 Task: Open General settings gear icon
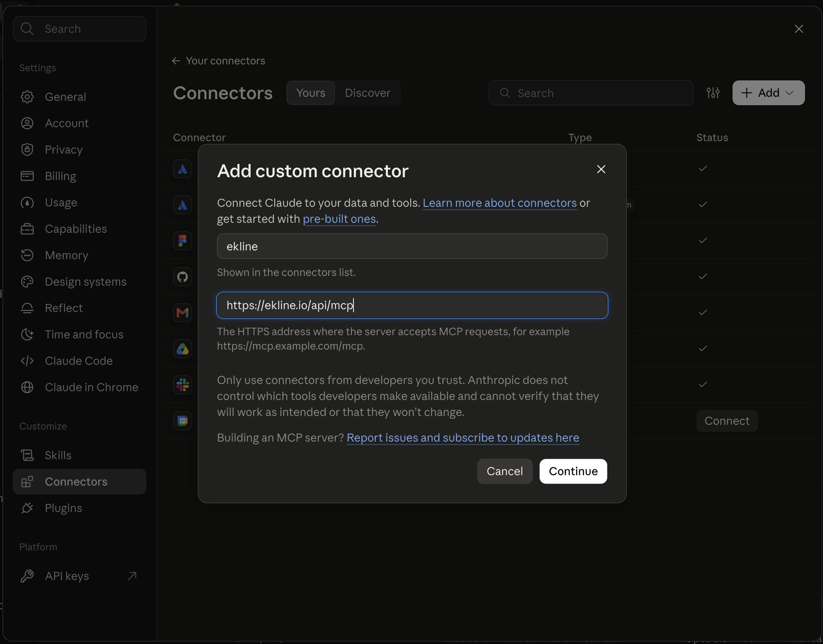coord(27,97)
